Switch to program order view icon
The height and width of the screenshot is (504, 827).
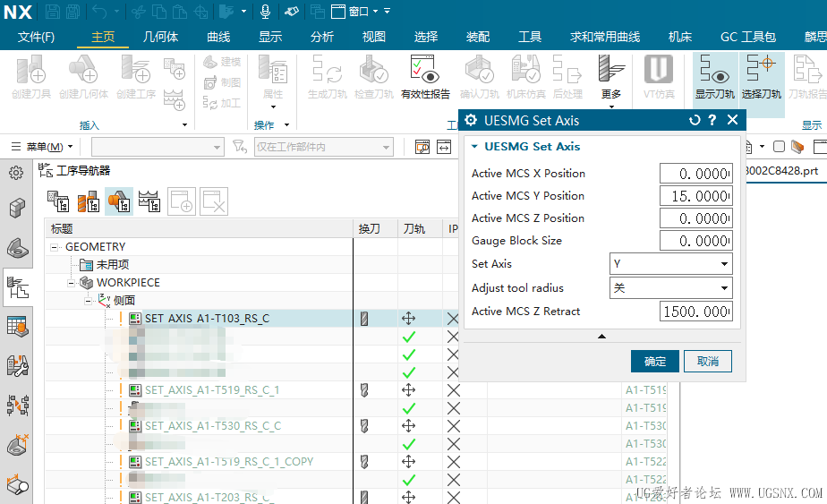point(58,201)
